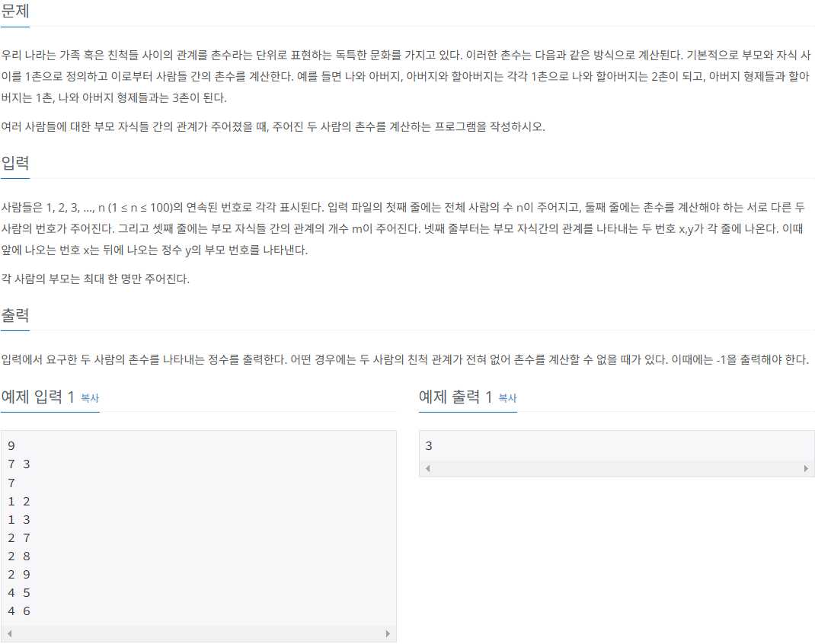Click the 출력 section heading
This screenshot has width=815, height=644.
click(15, 314)
